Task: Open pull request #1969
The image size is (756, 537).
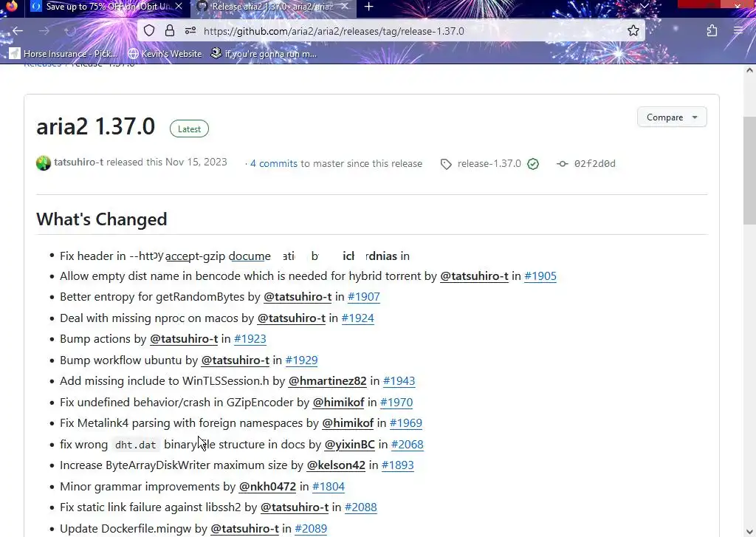Action: tap(405, 423)
